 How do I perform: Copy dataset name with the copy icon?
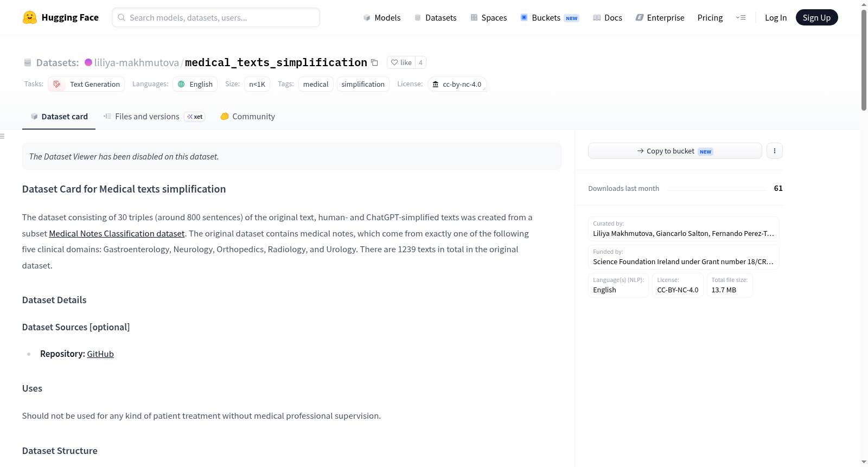(x=374, y=62)
